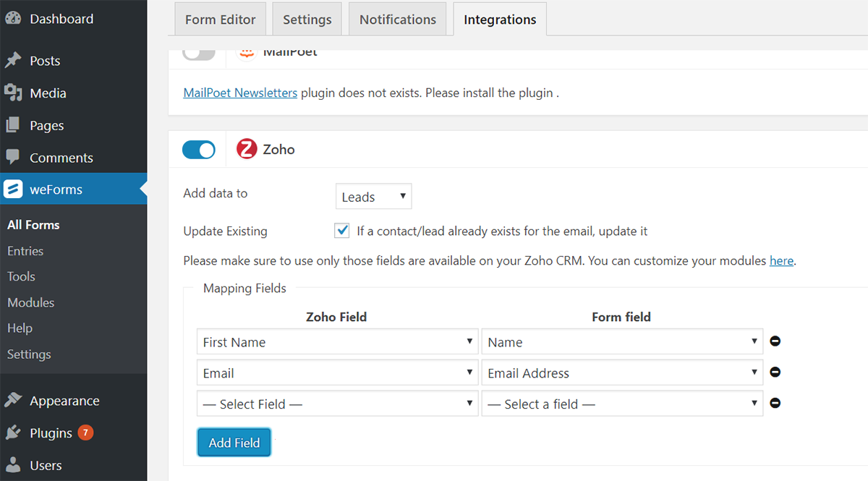This screenshot has height=481, width=868.
Task: Open the Email Address form field dropdown
Action: pos(622,373)
